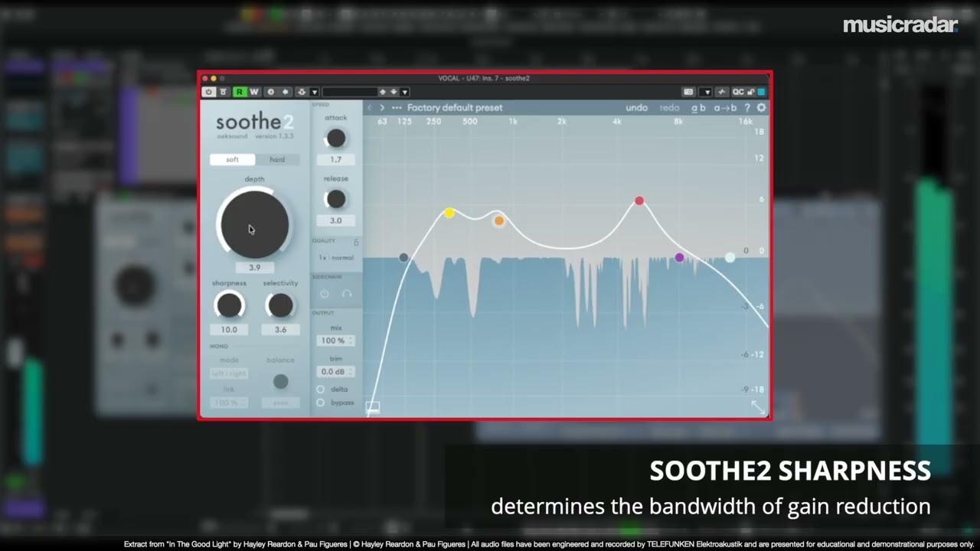Click the release value 3.0
This screenshot has height=551, width=980.
tap(335, 220)
